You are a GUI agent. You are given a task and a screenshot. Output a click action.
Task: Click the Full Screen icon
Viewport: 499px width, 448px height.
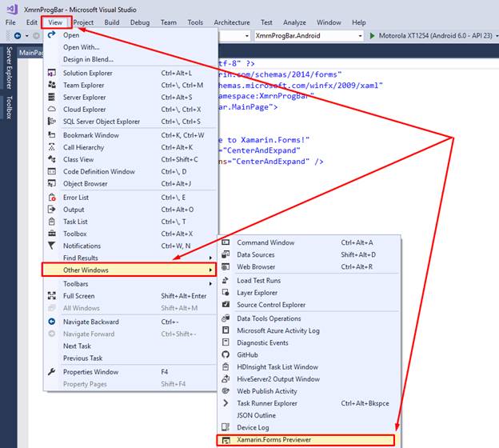coord(51,296)
